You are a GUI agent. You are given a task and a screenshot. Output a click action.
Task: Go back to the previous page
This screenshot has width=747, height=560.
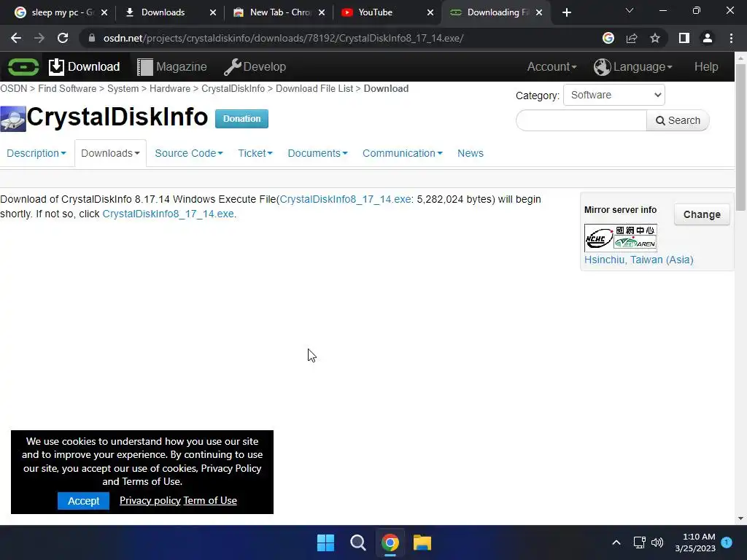coord(16,38)
